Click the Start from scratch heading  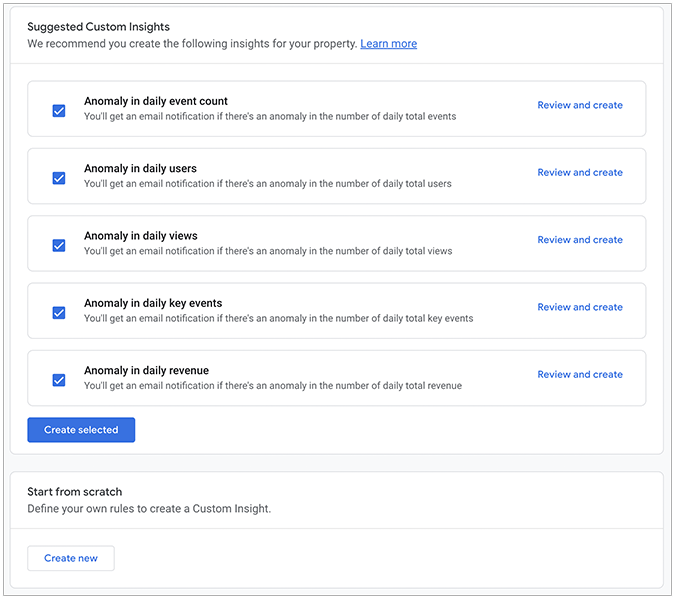75,492
